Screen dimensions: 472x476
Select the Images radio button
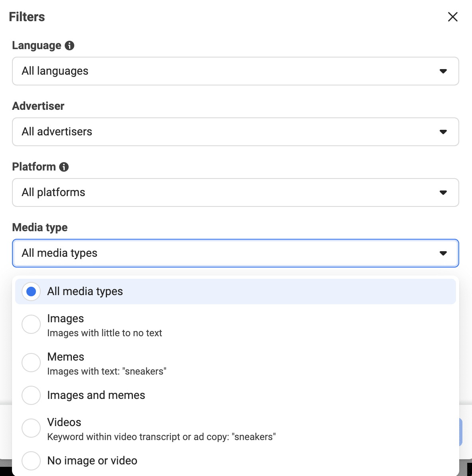point(31,324)
